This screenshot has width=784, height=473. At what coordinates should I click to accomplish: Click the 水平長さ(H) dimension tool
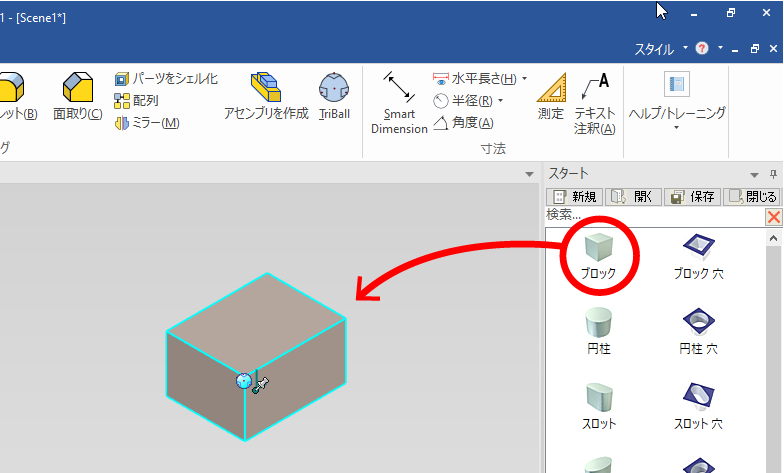coord(475,78)
